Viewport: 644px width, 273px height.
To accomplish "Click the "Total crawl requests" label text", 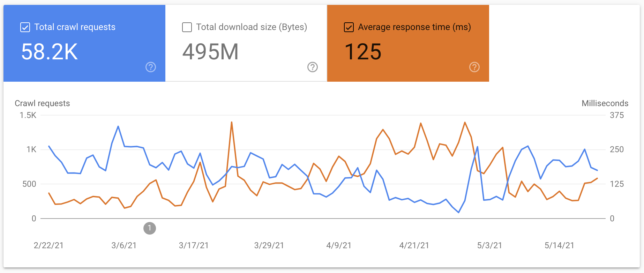I will tap(75, 27).
